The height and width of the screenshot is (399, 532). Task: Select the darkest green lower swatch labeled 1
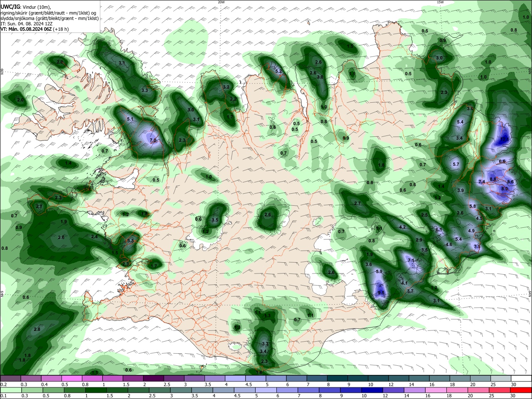point(96,390)
